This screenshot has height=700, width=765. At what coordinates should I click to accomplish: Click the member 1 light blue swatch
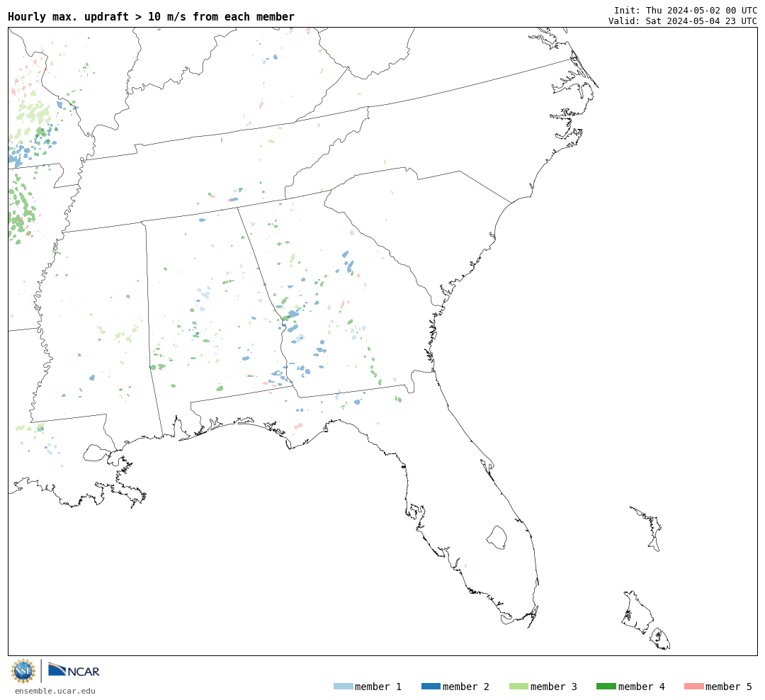point(343,687)
